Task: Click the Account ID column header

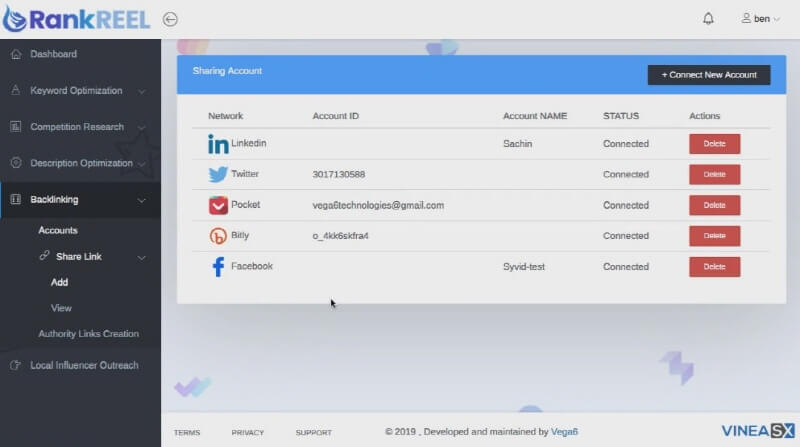Action: tap(336, 116)
